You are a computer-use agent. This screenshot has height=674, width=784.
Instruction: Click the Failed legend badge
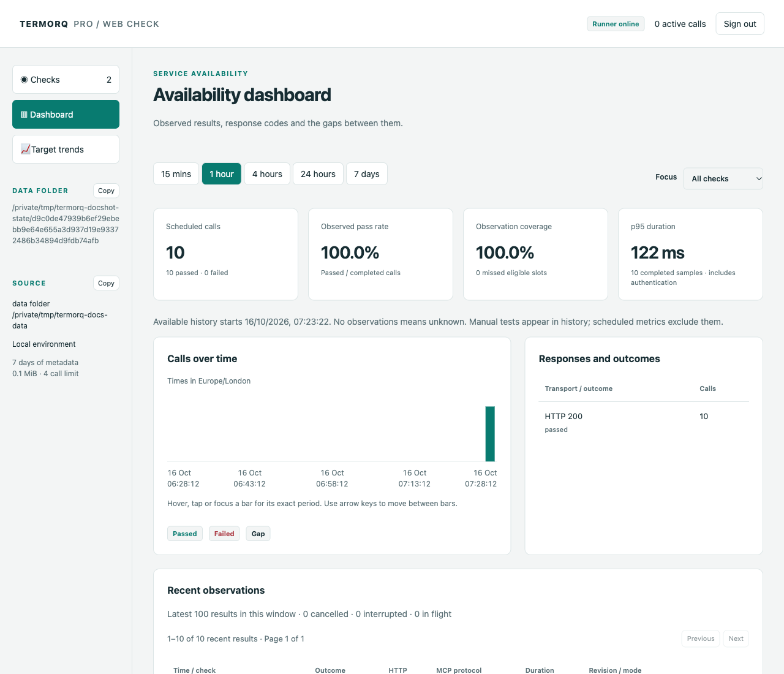coord(224,534)
